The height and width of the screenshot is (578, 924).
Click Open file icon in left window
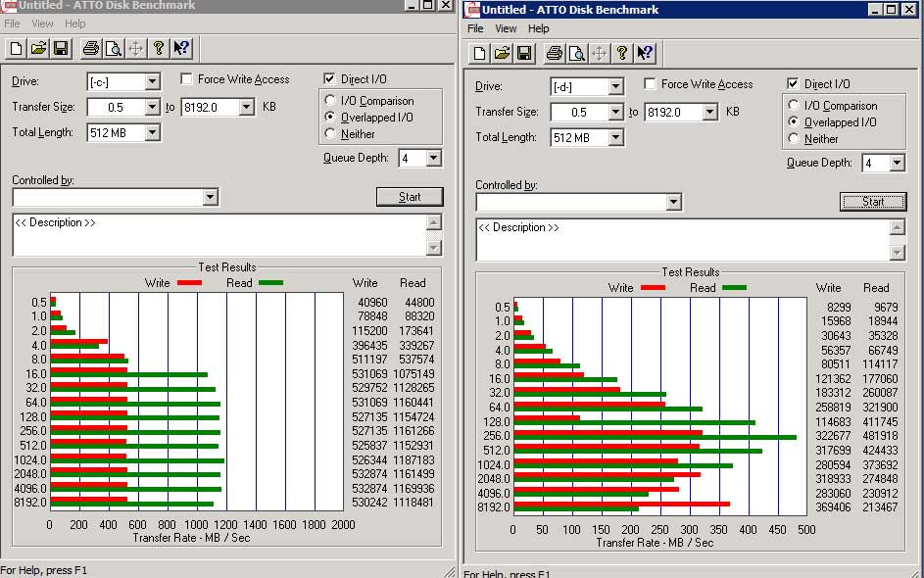coord(38,48)
